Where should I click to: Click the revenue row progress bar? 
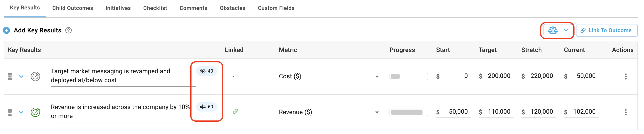[408, 112]
